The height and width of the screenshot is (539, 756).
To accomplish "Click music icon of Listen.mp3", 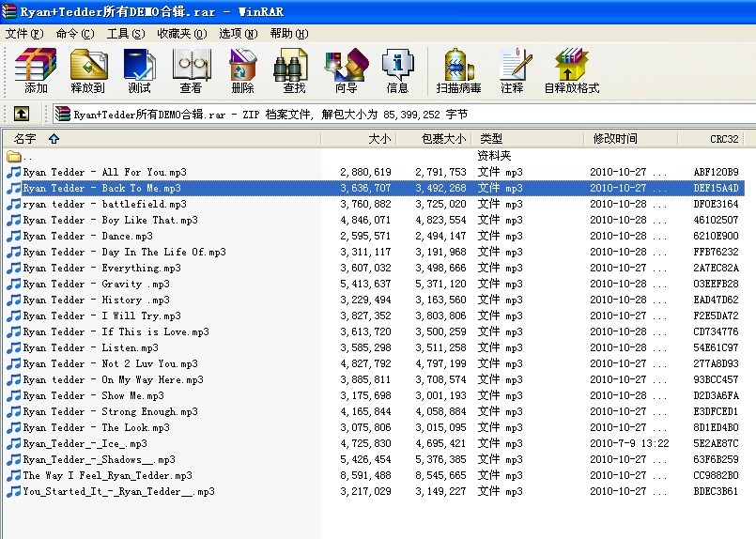I will click(13, 347).
